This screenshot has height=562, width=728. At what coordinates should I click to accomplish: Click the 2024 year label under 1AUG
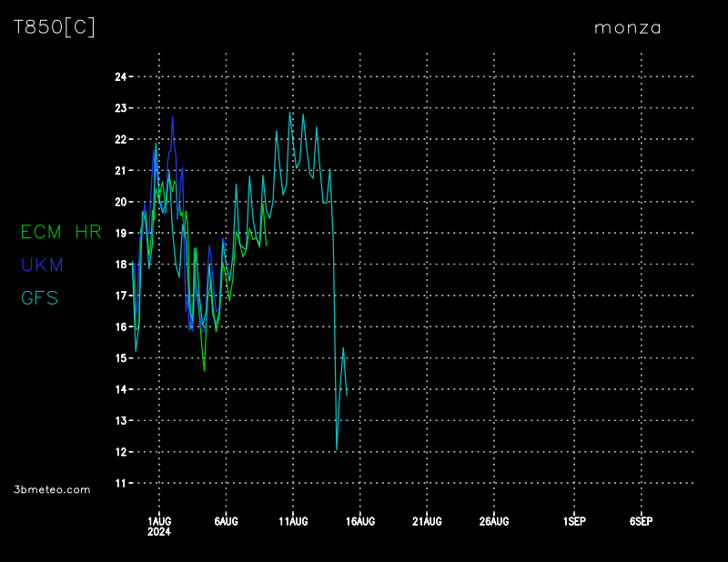coord(159,532)
